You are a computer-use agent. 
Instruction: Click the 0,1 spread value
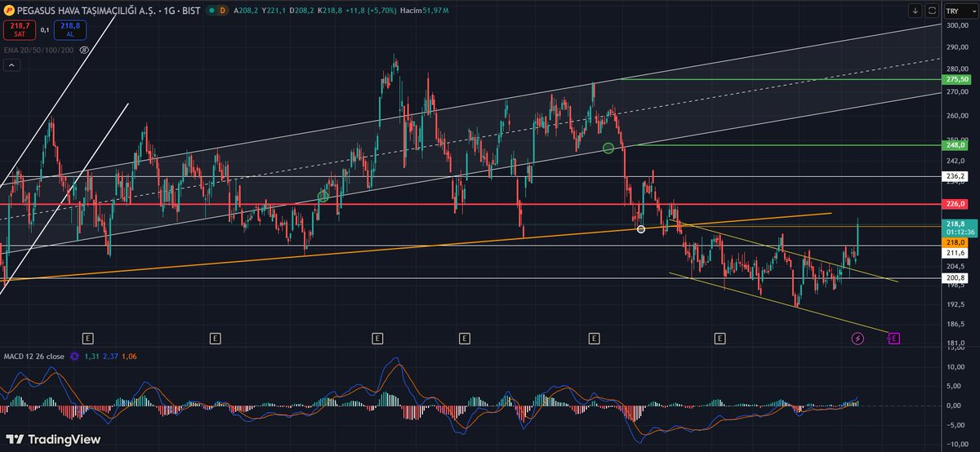click(44, 30)
